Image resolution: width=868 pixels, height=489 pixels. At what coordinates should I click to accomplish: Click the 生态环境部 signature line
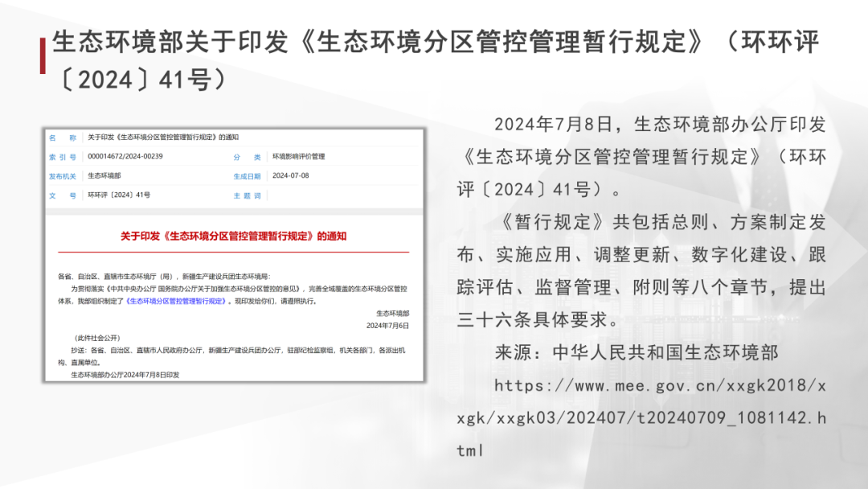[x=393, y=314]
